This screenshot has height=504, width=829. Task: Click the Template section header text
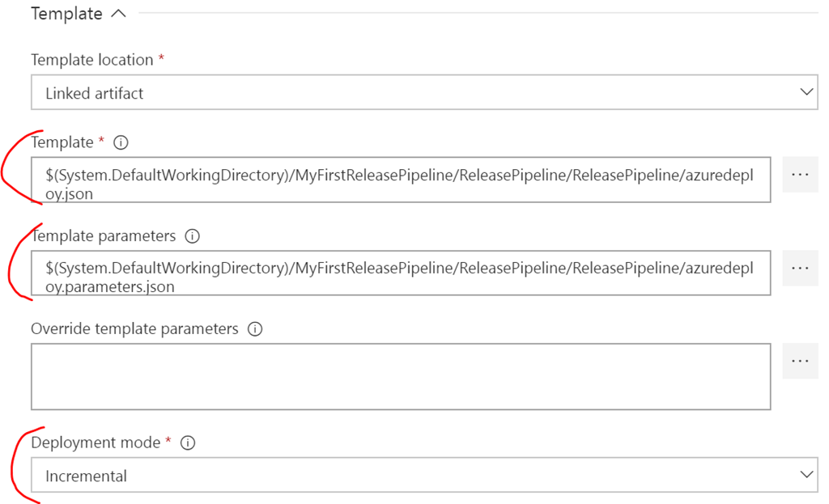coord(66,14)
